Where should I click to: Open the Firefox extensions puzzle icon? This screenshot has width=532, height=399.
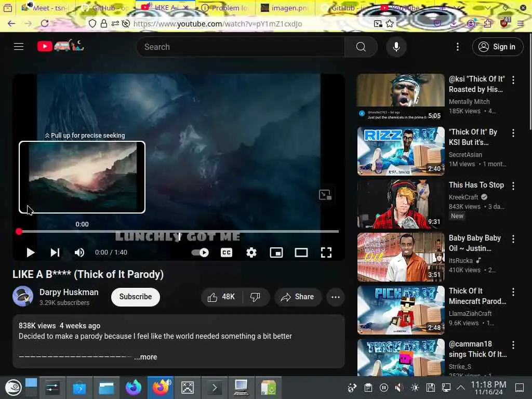(487, 23)
